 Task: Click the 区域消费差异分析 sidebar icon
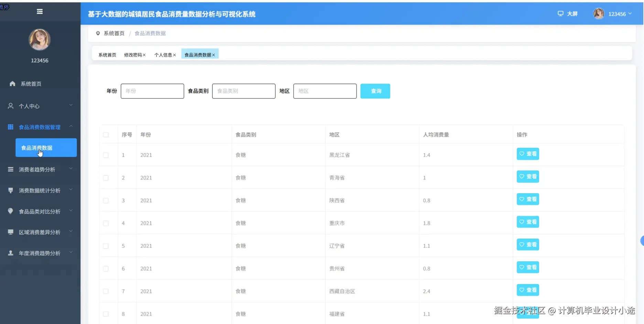(x=10, y=232)
